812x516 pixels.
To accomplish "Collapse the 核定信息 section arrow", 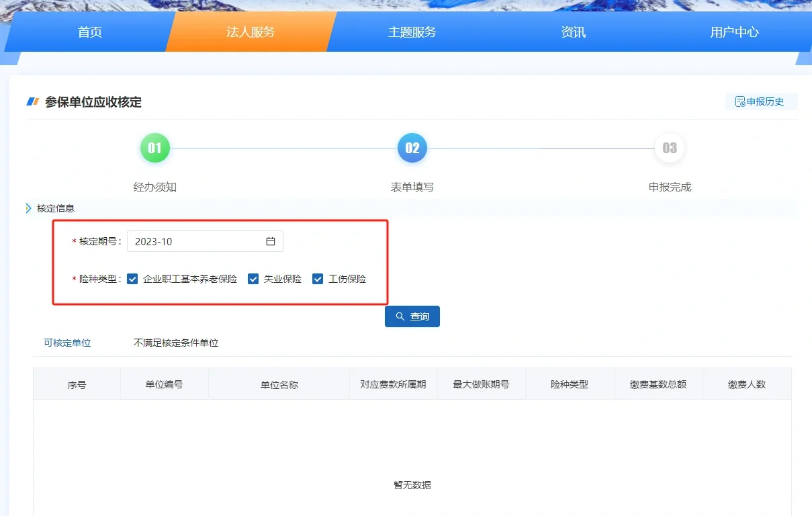I will click(x=29, y=208).
